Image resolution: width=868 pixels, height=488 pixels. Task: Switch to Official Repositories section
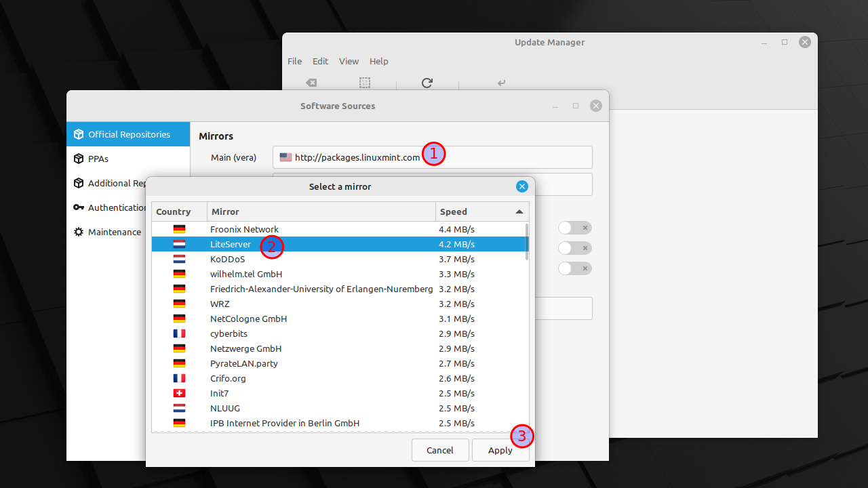(x=128, y=134)
